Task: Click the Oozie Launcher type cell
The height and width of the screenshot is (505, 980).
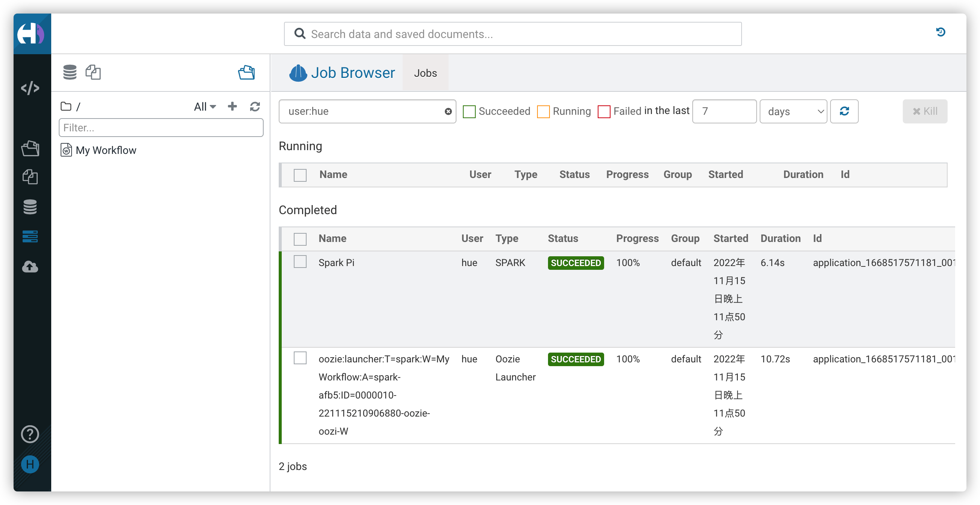Action: (x=515, y=368)
